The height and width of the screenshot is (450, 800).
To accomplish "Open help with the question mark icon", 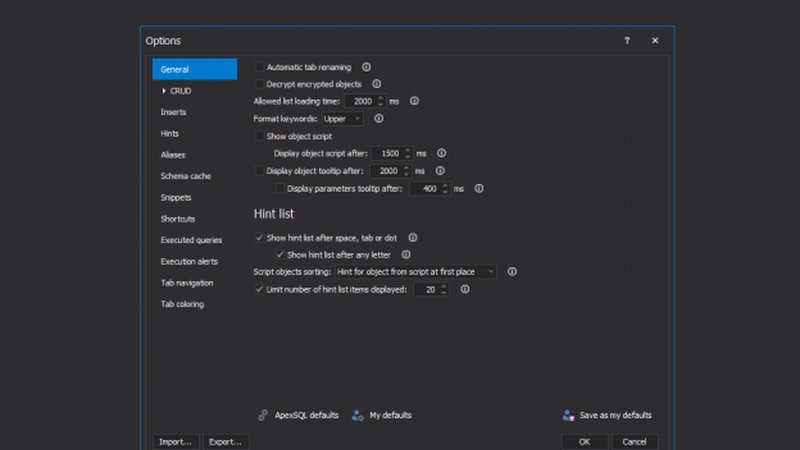I will pos(627,40).
